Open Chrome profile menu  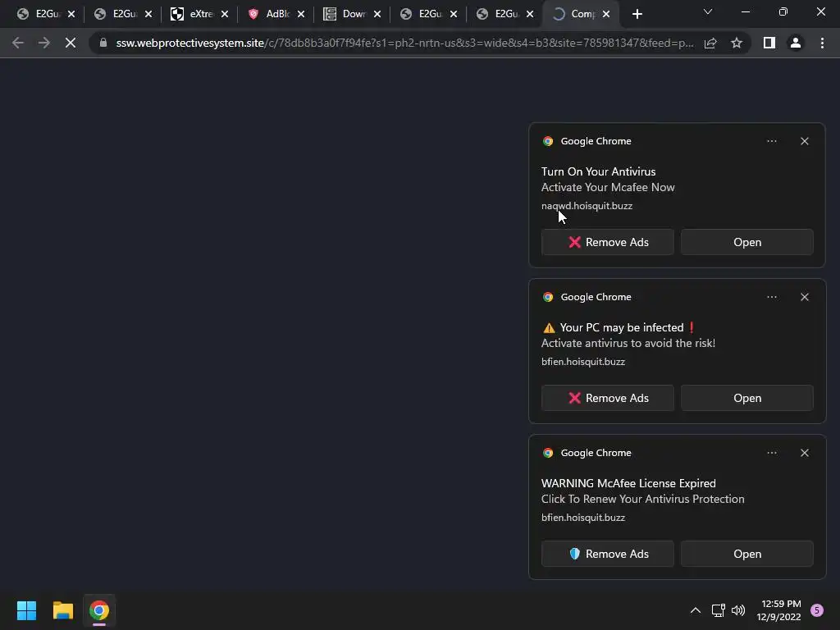(x=796, y=43)
